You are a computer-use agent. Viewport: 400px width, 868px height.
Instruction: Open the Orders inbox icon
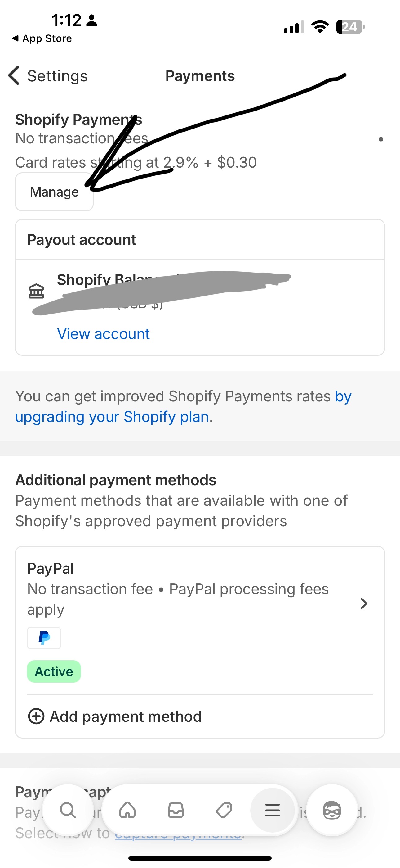pos(176,810)
